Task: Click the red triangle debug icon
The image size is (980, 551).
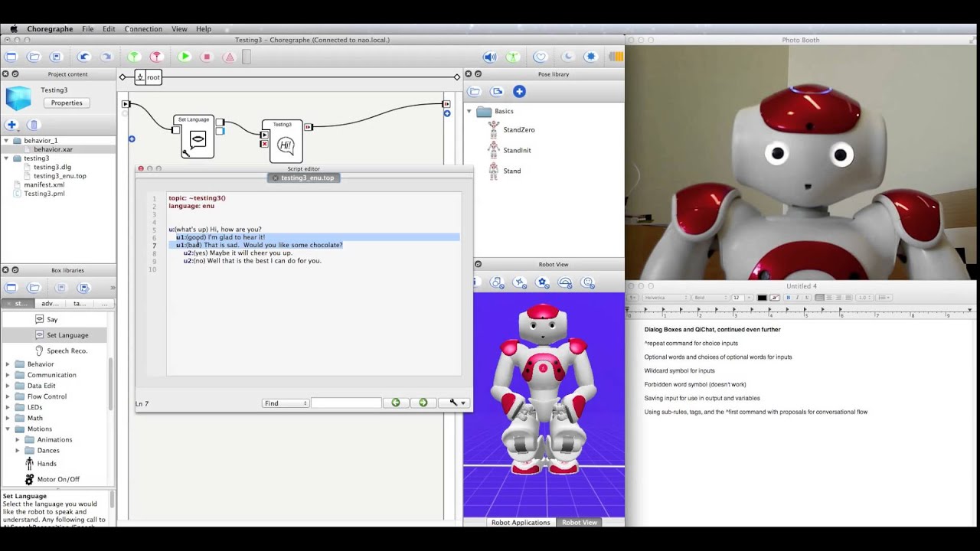Action: [x=229, y=57]
